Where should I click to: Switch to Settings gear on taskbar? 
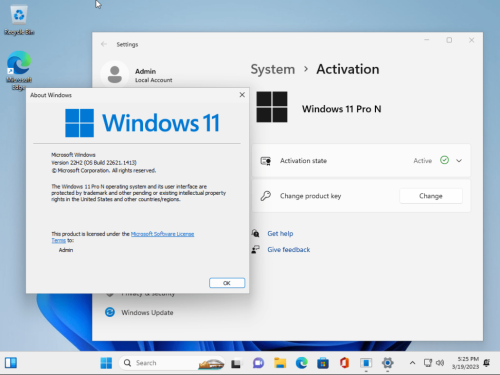tap(387, 363)
